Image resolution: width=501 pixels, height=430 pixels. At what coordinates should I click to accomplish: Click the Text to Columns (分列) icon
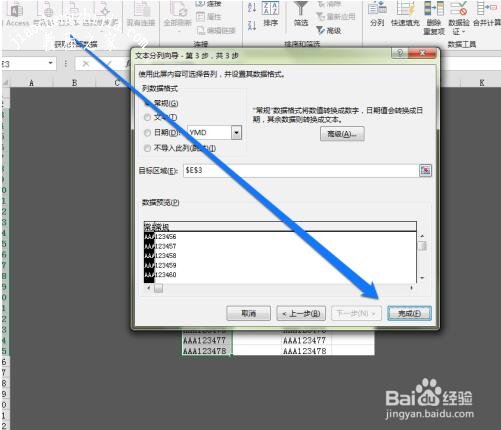pos(377,9)
